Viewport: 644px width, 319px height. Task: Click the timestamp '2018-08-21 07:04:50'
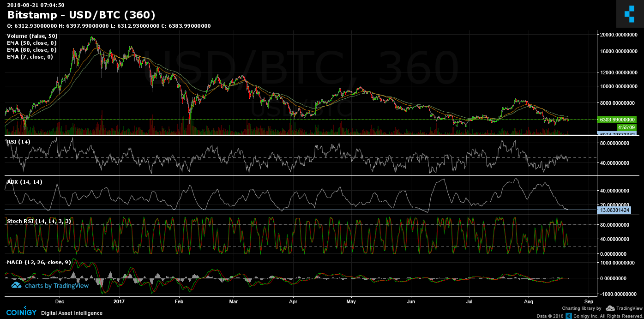pyautogui.click(x=36, y=5)
